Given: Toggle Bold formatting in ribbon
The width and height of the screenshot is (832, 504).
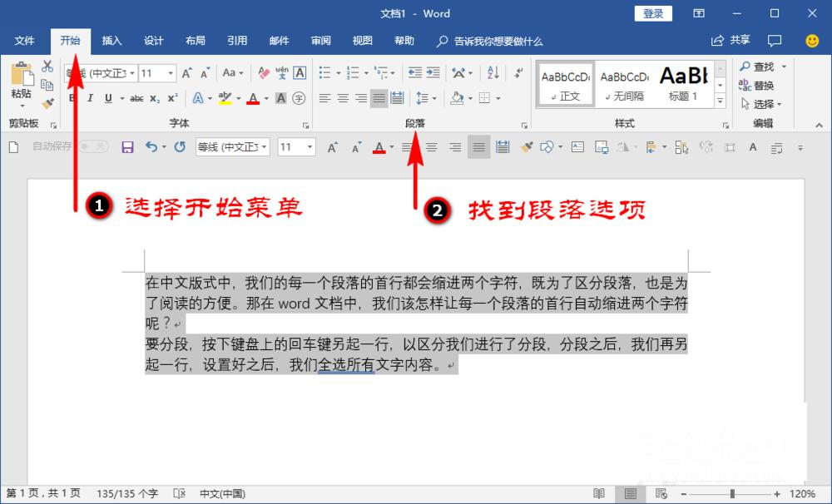Looking at the screenshot, I should pos(72,98).
